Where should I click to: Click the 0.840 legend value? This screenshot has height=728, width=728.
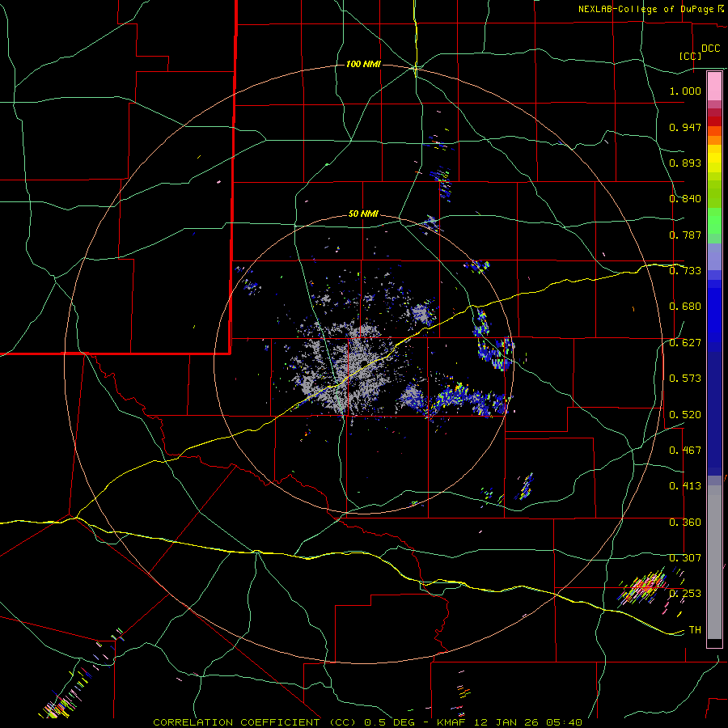[685, 199]
